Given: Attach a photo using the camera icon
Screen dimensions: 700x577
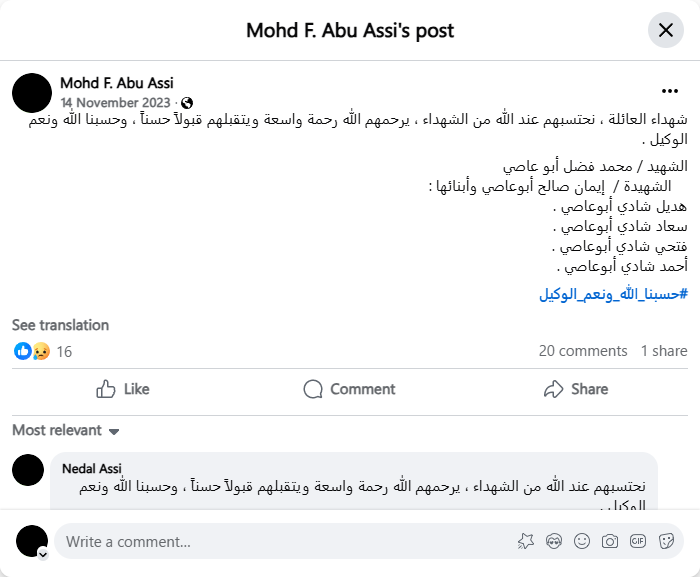Looking at the screenshot, I should pos(609,541).
